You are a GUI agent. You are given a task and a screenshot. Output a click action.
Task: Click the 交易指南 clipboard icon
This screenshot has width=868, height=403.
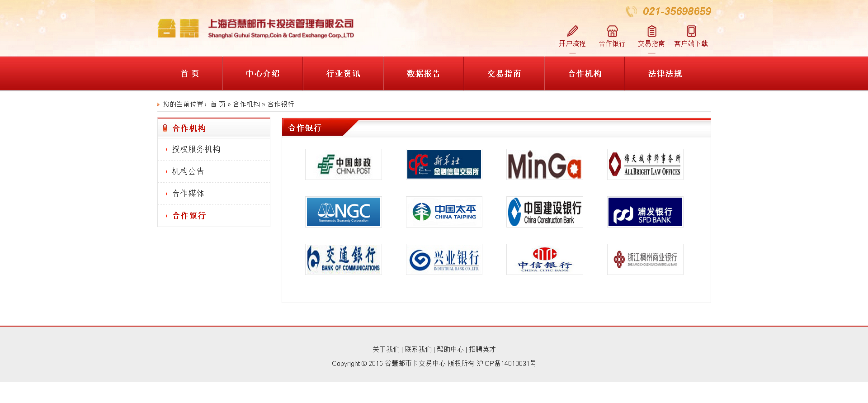click(x=651, y=31)
